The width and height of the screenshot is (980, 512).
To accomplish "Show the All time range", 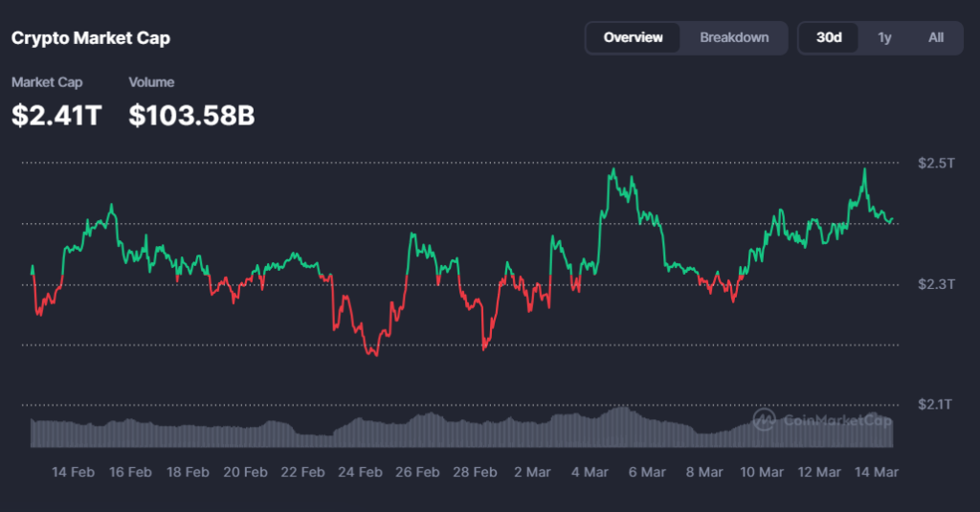I will [935, 37].
